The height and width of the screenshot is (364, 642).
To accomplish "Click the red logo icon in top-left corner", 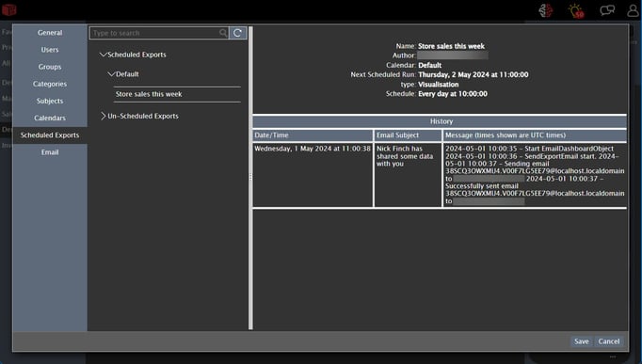I will (8, 9).
